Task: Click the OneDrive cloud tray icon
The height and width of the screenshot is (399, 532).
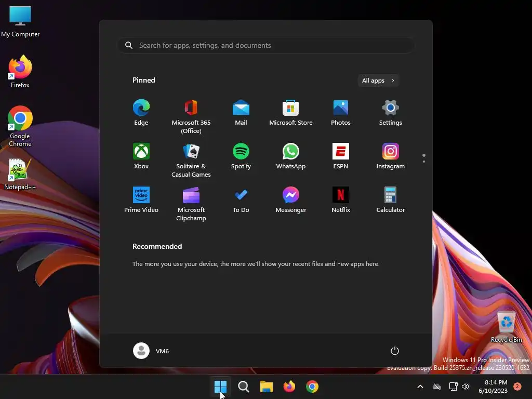Action: [437, 387]
